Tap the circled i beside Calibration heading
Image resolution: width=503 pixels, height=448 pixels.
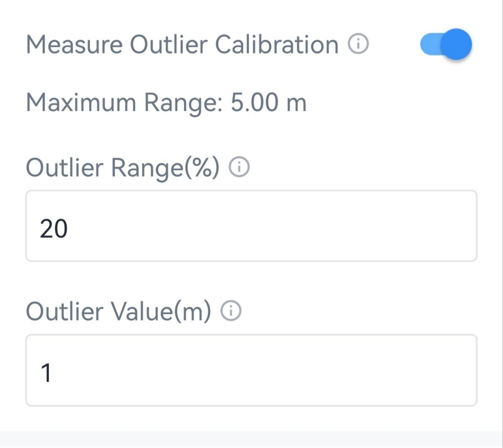(x=358, y=44)
